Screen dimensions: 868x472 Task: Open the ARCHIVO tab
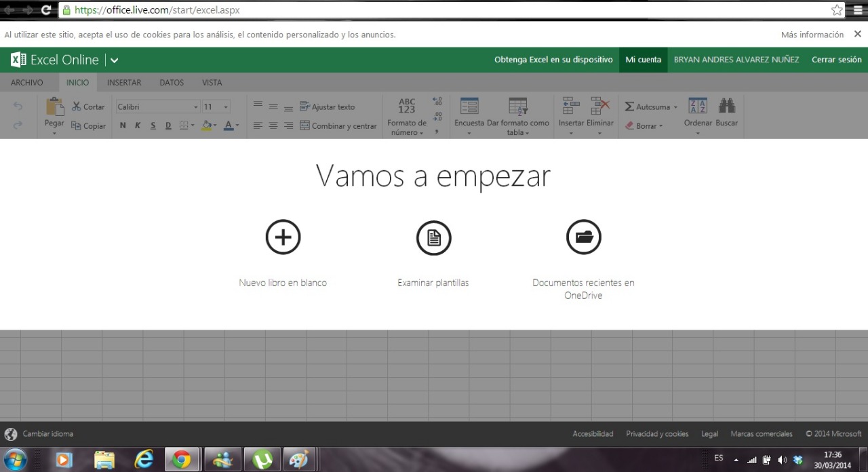point(27,83)
